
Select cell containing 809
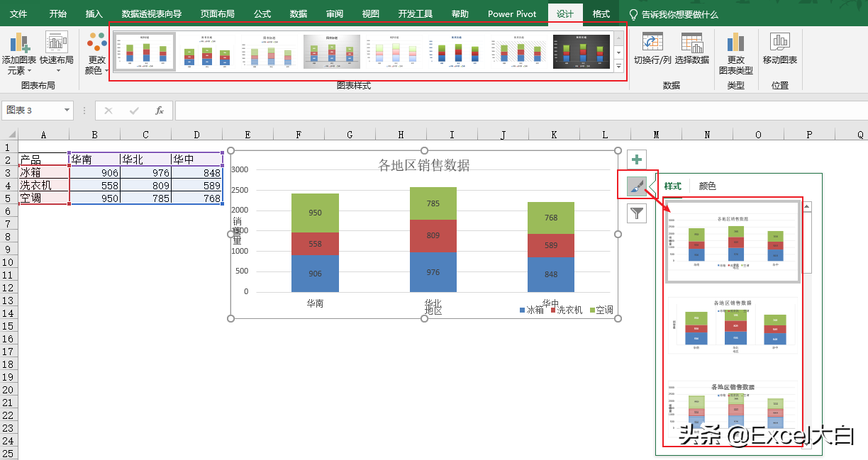(x=145, y=186)
